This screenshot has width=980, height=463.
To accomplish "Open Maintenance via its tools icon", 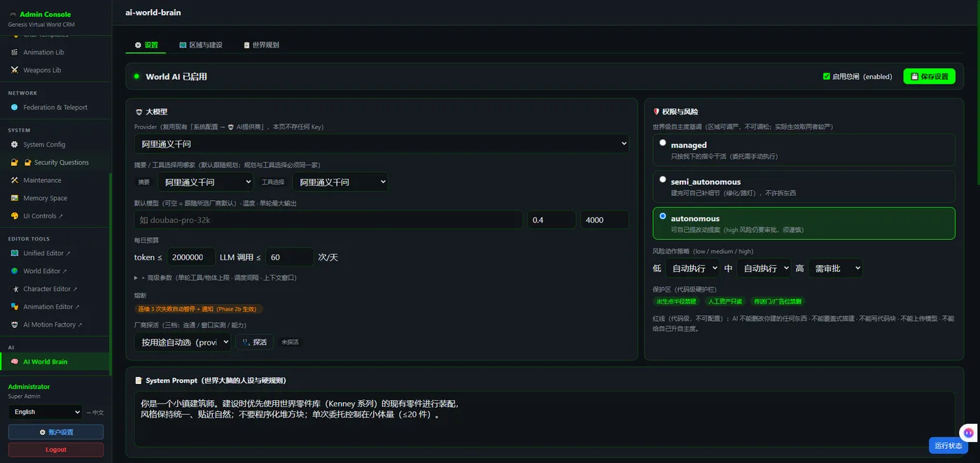I will 15,180.
